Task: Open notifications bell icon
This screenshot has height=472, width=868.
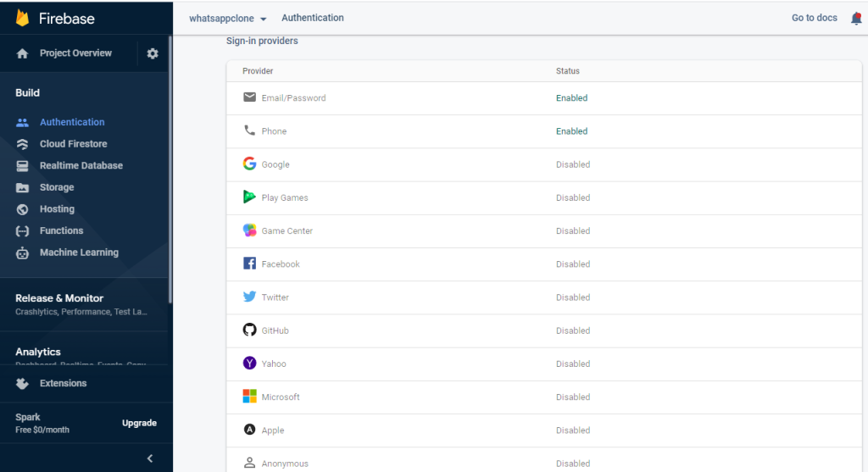Action: click(856, 19)
